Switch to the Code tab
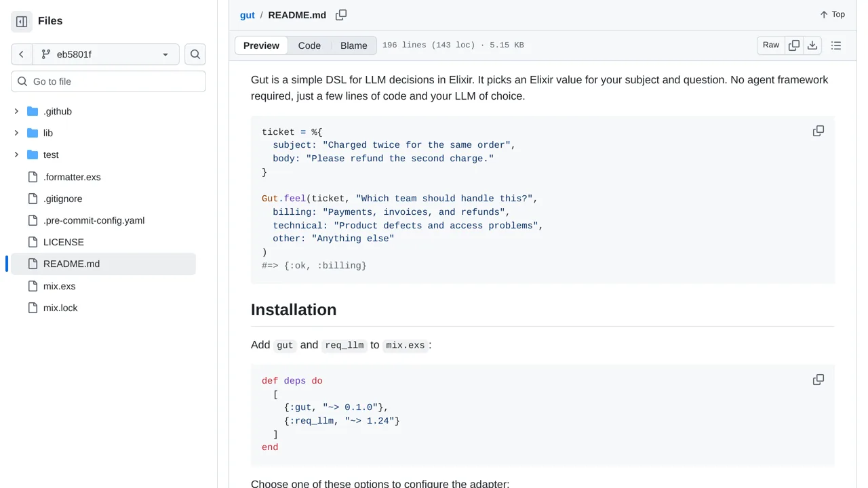This screenshot has width=868, height=488. click(309, 45)
